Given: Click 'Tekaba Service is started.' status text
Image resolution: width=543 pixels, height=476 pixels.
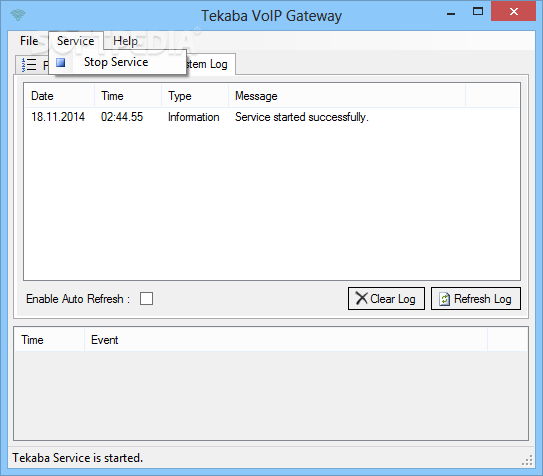Looking at the screenshot, I should [78, 458].
